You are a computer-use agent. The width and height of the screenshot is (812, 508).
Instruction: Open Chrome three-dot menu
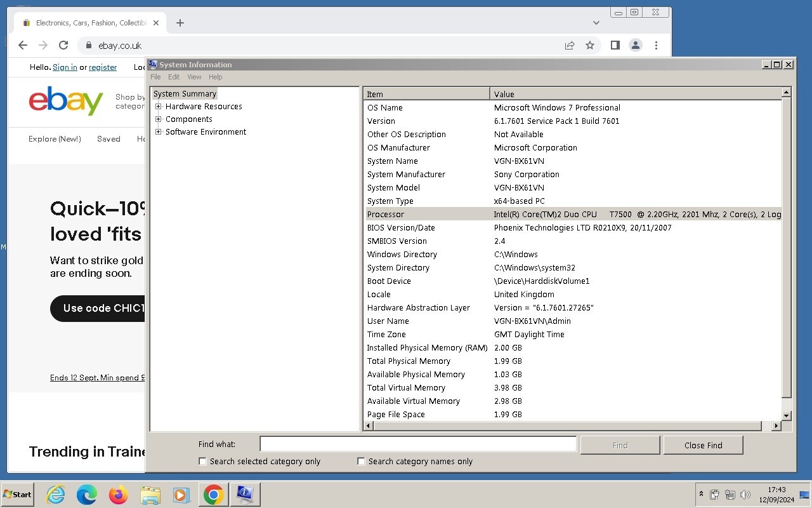pyautogui.click(x=656, y=45)
